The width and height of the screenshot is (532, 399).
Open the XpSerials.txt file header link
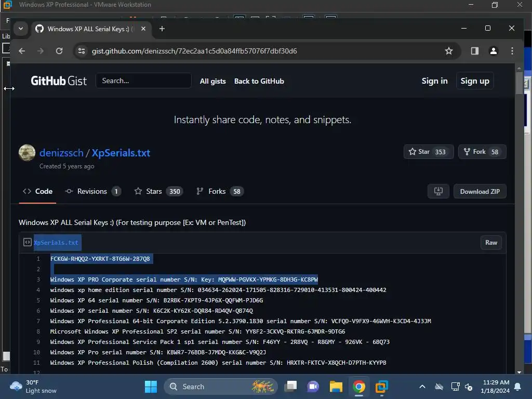tap(56, 243)
